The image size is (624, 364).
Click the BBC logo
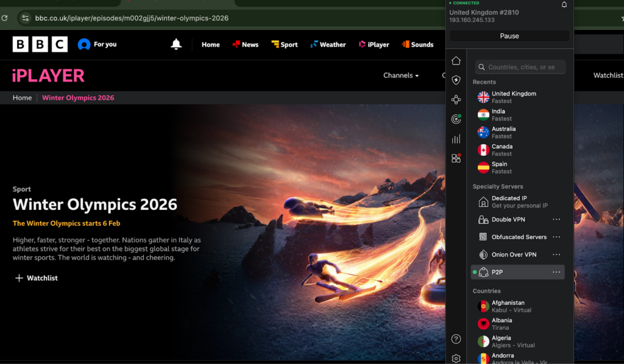pyautogui.click(x=40, y=44)
